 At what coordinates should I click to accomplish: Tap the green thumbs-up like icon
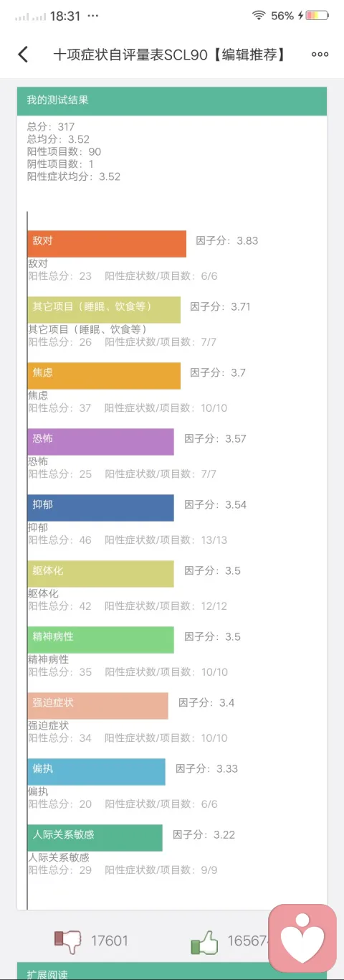tap(204, 942)
